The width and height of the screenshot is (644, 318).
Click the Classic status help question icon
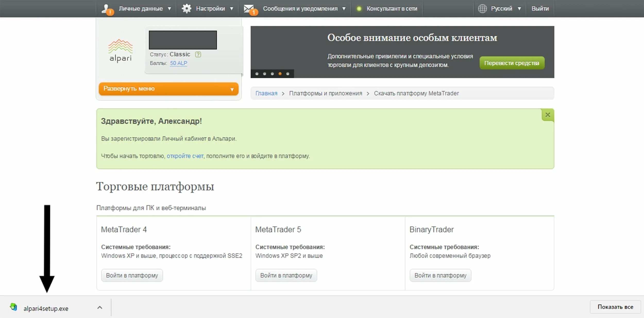[198, 54]
